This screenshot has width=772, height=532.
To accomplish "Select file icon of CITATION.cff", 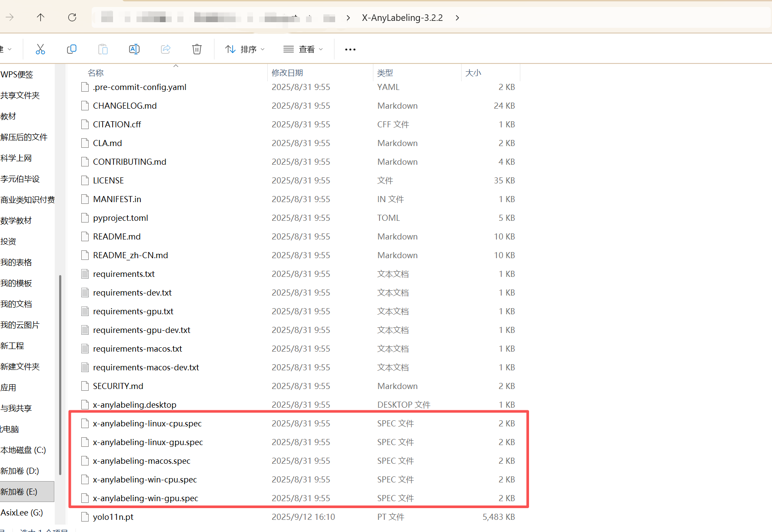I will coord(85,125).
